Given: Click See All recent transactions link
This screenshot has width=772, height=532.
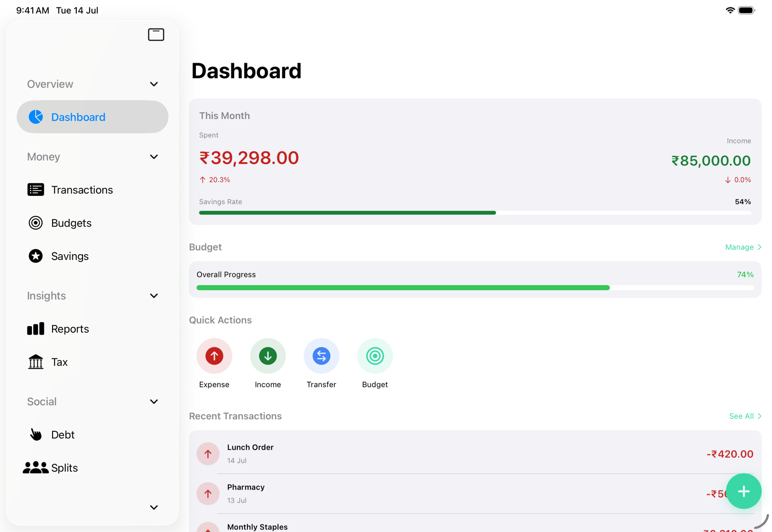Looking at the screenshot, I should [745, 416].
